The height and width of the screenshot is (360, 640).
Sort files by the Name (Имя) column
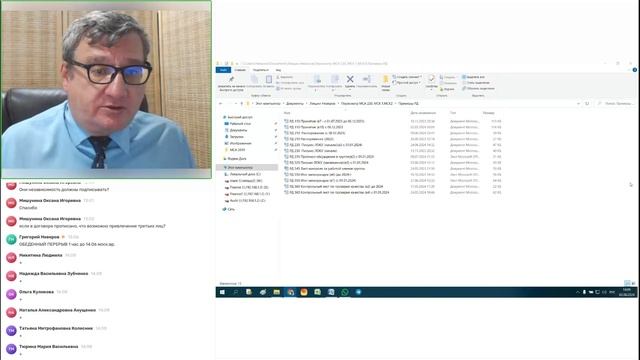287,113
